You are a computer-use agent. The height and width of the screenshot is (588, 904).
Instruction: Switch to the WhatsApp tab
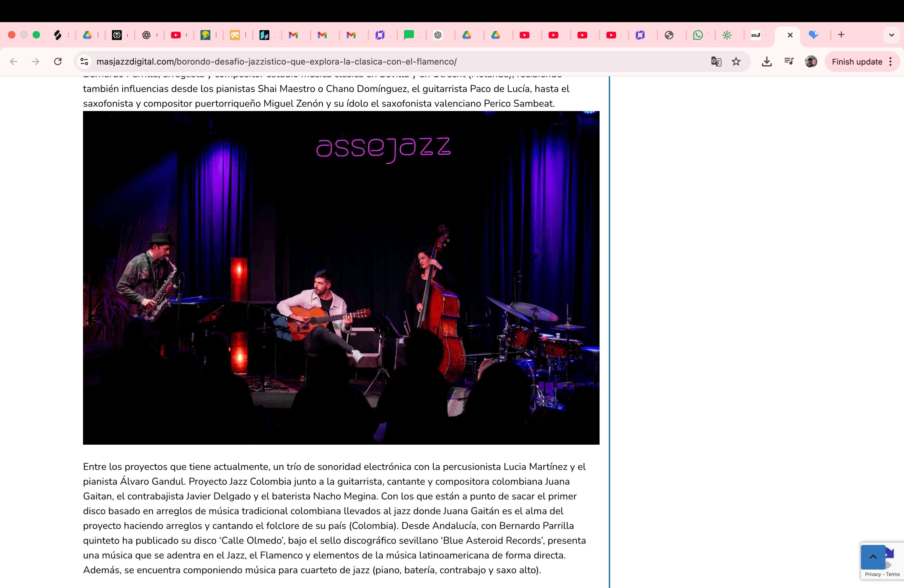click(x=698, y=35)
